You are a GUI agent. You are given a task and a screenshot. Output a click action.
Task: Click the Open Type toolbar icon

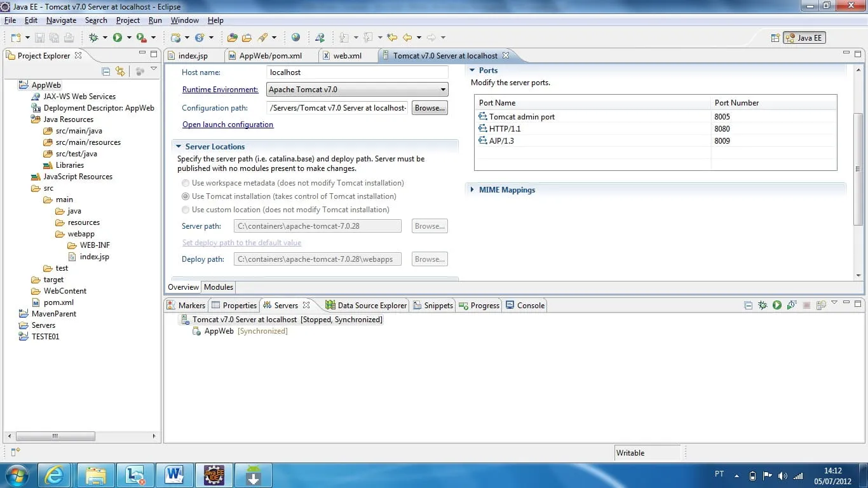coord(233,37)
